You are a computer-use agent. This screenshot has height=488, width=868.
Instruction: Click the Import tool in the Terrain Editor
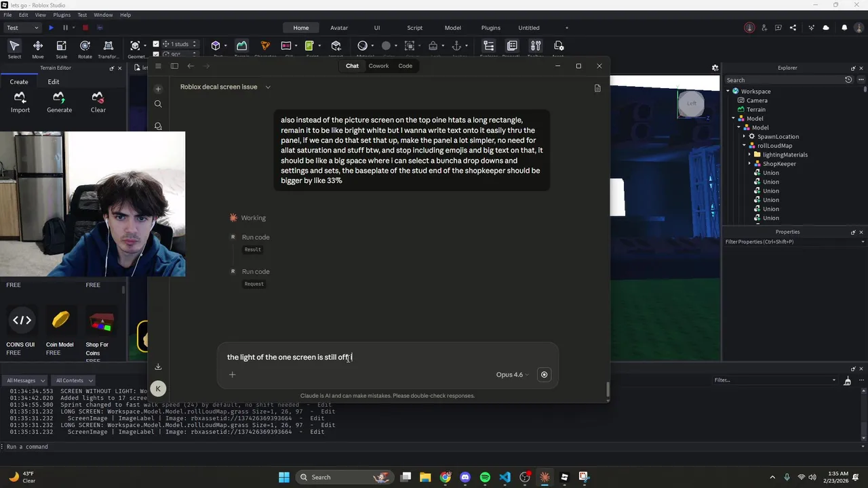coord(20,102)
